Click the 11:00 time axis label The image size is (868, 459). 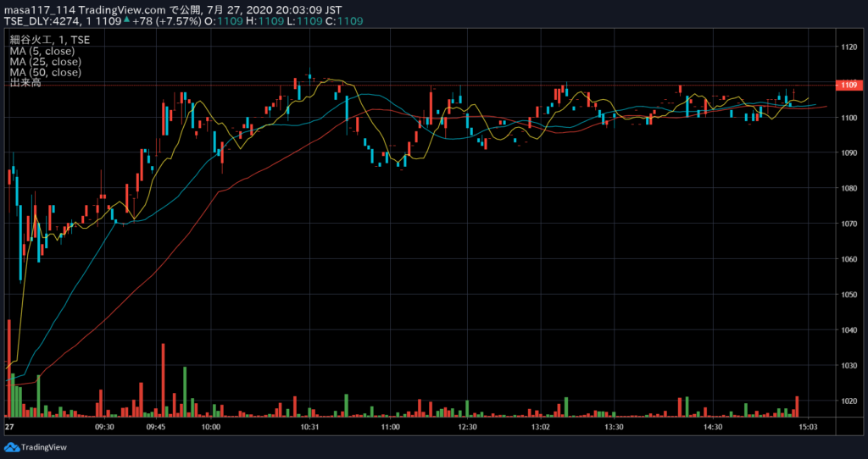390,427
